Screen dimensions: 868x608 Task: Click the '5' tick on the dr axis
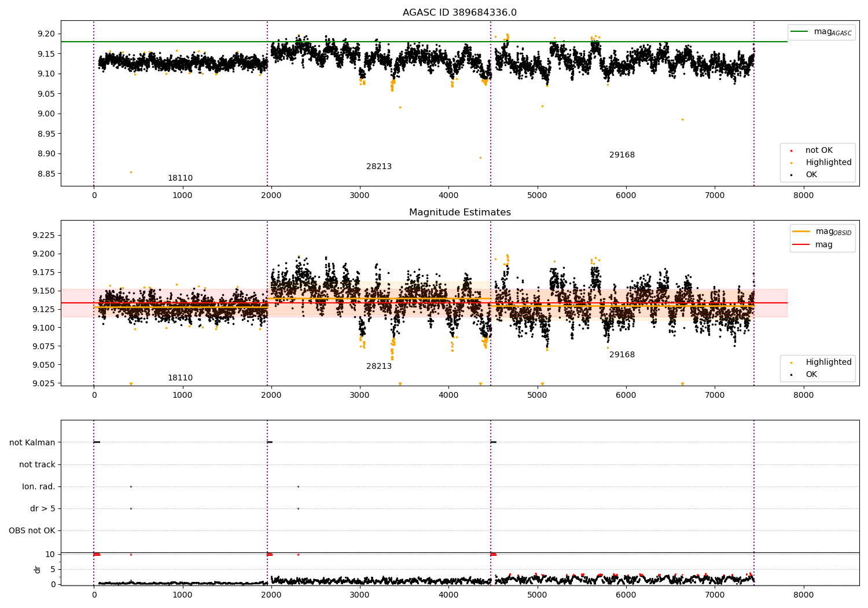[53, 570]
